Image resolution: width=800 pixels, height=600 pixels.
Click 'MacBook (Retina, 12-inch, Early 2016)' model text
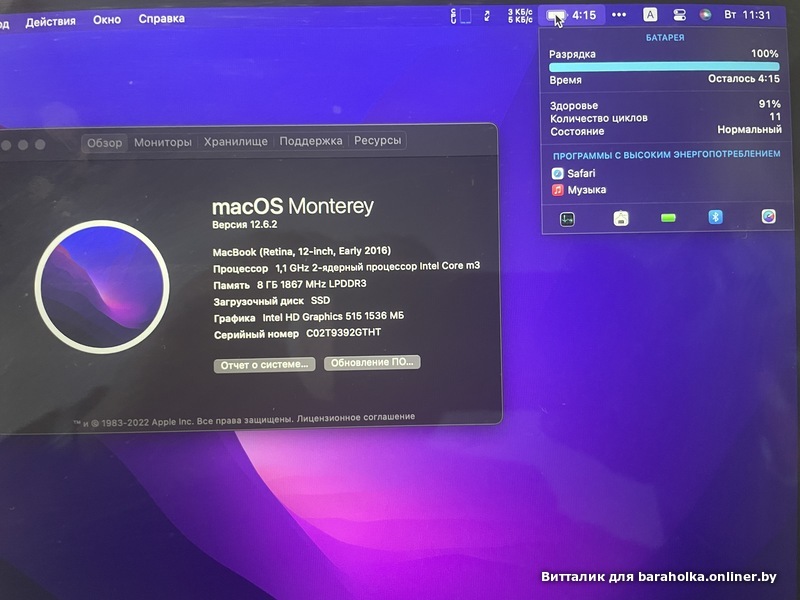302,251
